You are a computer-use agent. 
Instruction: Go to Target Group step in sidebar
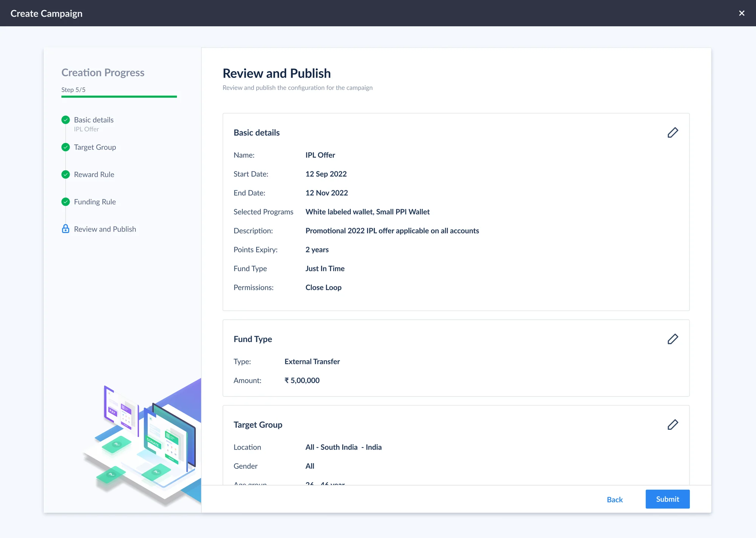95,147
